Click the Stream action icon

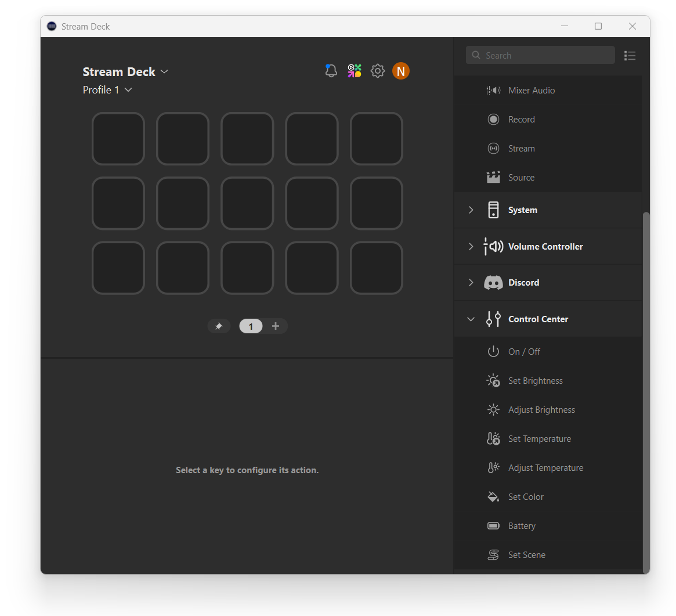pyautogui.click(x=493, y=149)
